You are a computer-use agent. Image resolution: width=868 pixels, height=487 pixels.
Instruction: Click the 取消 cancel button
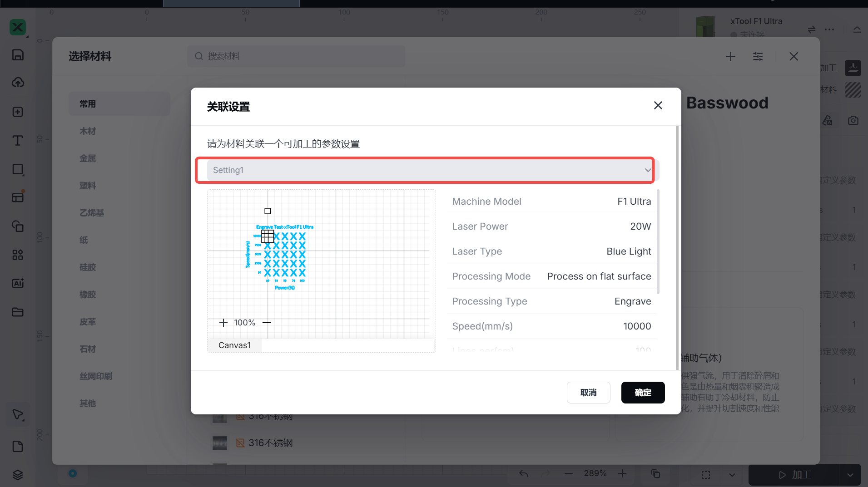[x=588, y=393]
